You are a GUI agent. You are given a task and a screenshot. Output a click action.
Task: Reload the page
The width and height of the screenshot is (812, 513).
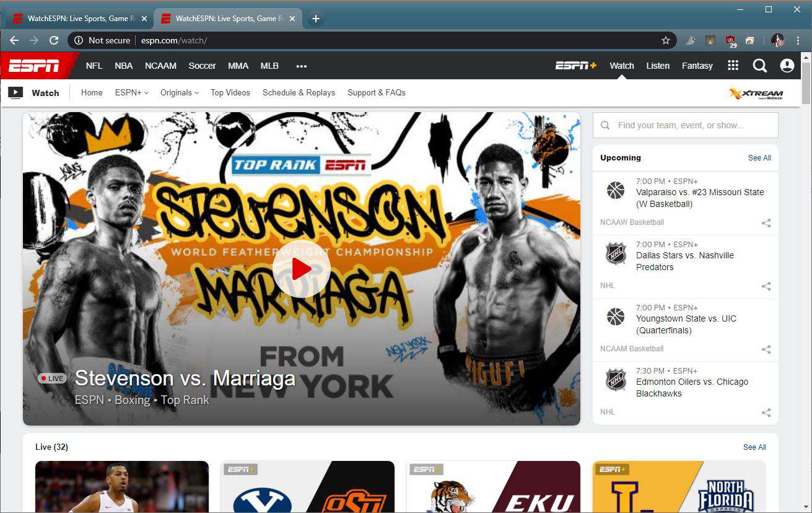pyautogui.click(x=54, y=40)
